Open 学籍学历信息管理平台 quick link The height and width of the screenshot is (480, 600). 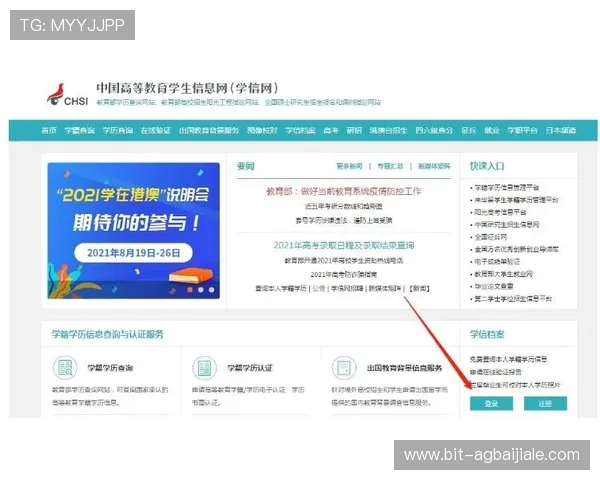coord(507,188)
